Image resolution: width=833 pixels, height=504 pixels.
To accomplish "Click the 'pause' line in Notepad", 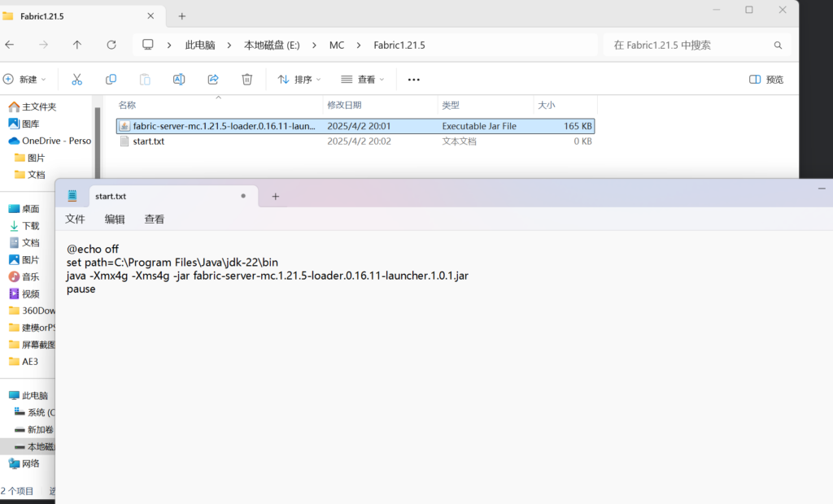I will [x=81, y=289].
